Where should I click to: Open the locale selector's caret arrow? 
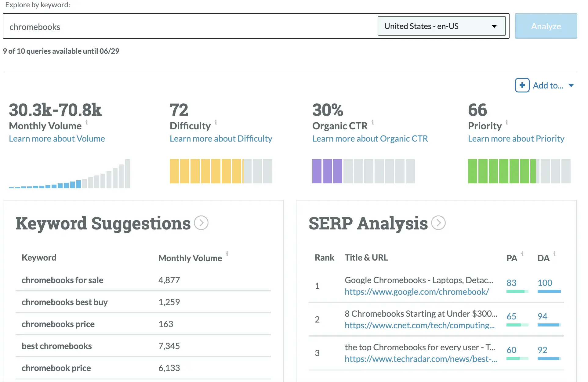tap(495, 27)
